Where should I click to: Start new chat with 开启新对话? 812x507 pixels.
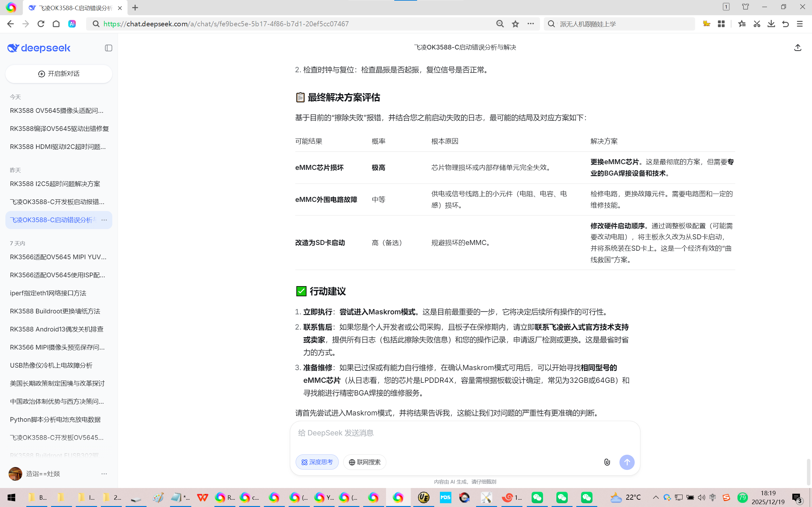point(59,74)
